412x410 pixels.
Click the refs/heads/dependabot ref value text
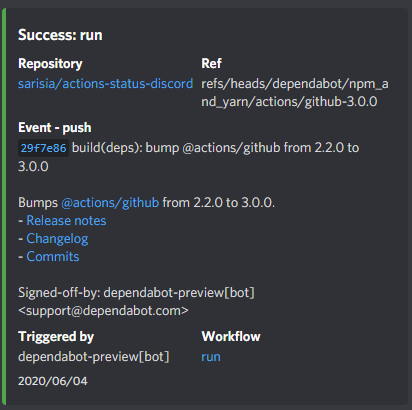point(295,92)
